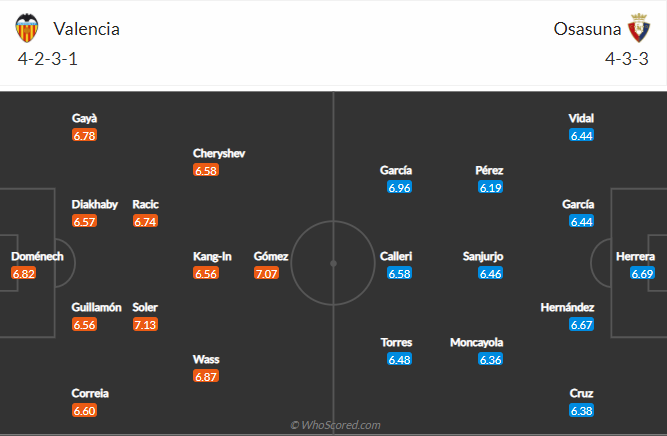
Task: Select Gómez's 7.07 rating badge
Action: (266, 273)
